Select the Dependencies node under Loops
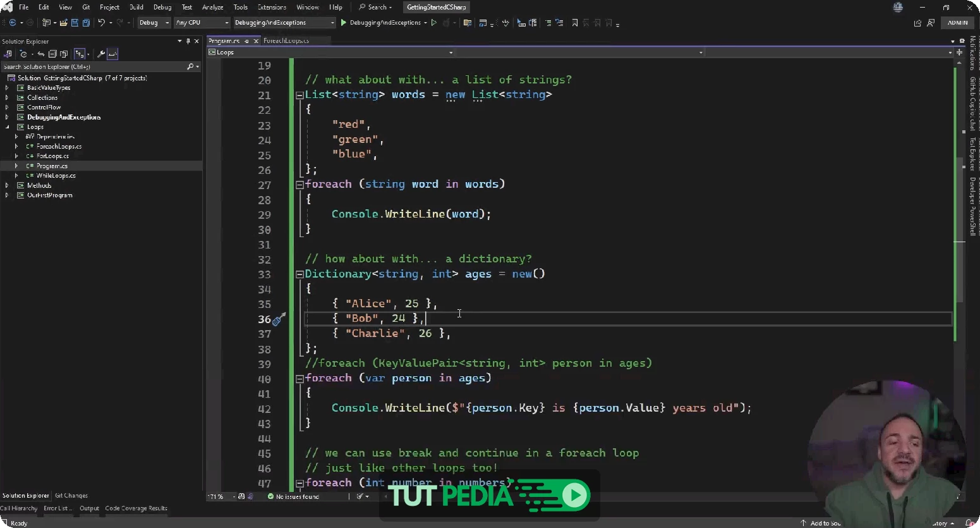Image resolution: width=980 pixels, height=528 pixels. (x=55, y=137)
